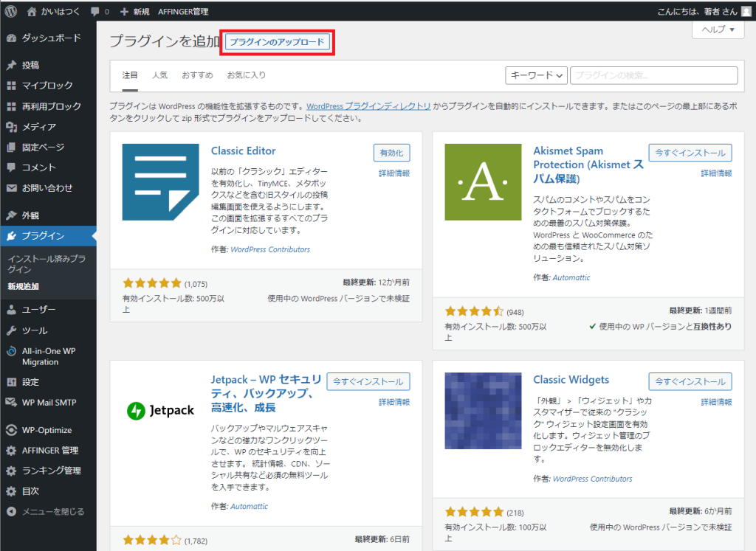Open Akismet author Automattic link
This screenshot has width=756, height=551.
(571, 277)
